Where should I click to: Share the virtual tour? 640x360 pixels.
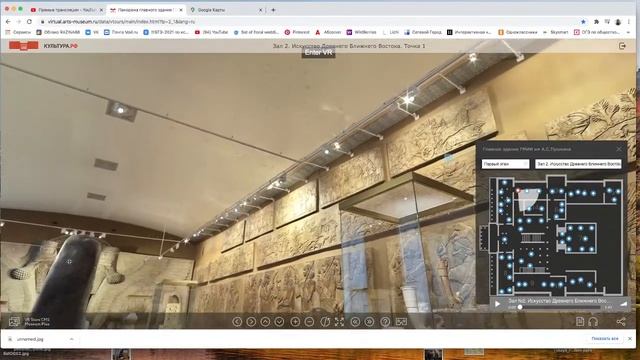point(621,322)
